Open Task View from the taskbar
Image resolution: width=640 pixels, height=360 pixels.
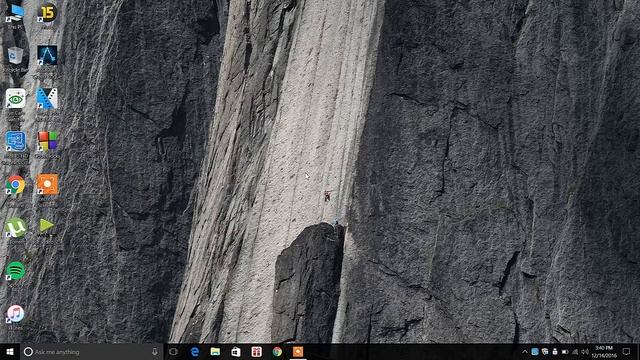(x=173, y=352)
